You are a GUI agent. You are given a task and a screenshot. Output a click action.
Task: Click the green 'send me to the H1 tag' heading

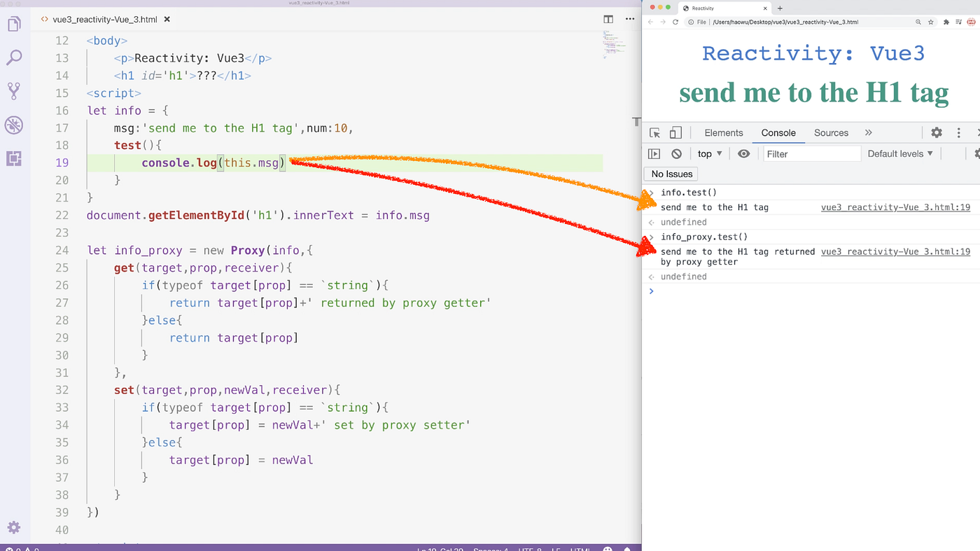[x=814, y=92]
